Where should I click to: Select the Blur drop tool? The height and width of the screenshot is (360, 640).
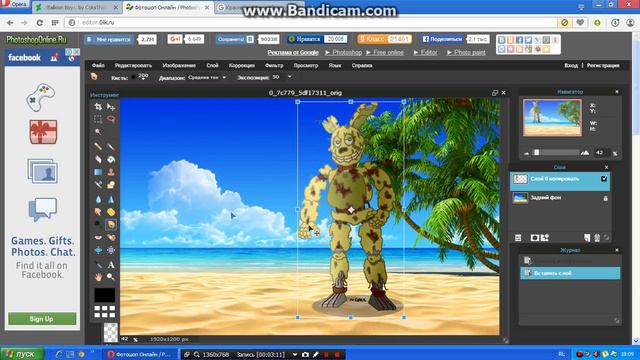[98, 199]
